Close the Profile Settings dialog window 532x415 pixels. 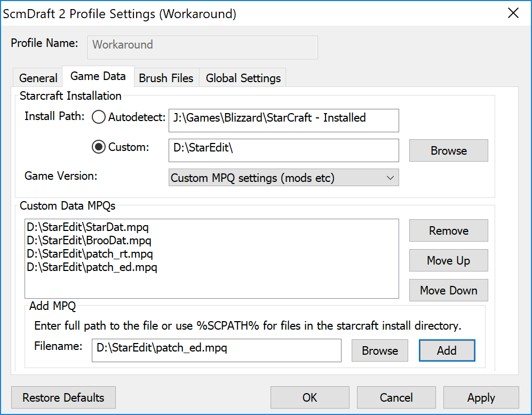coord(513,13)
